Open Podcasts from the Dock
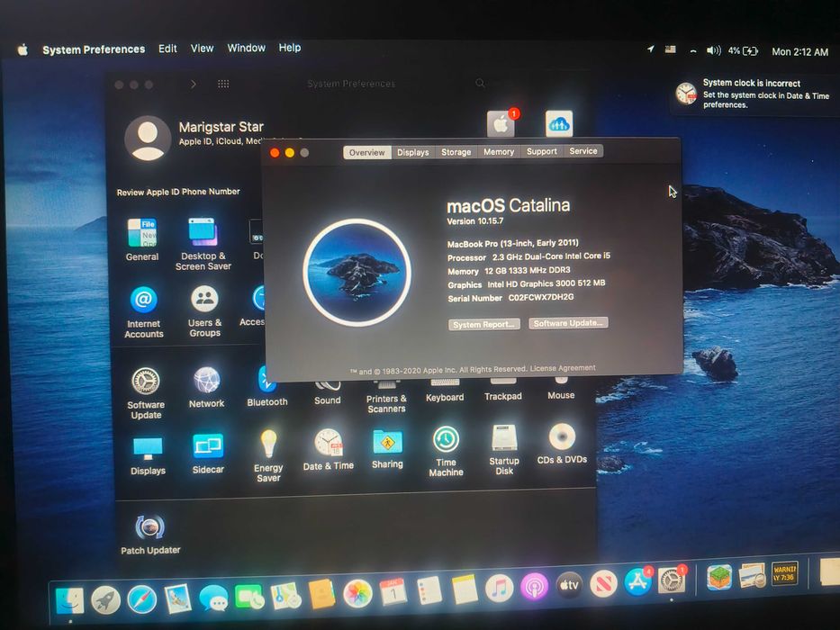The image size is (840, 630). pos(534,587)
